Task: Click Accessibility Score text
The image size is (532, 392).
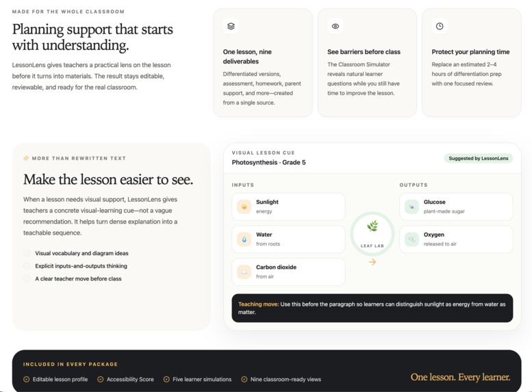Action: 130,380
